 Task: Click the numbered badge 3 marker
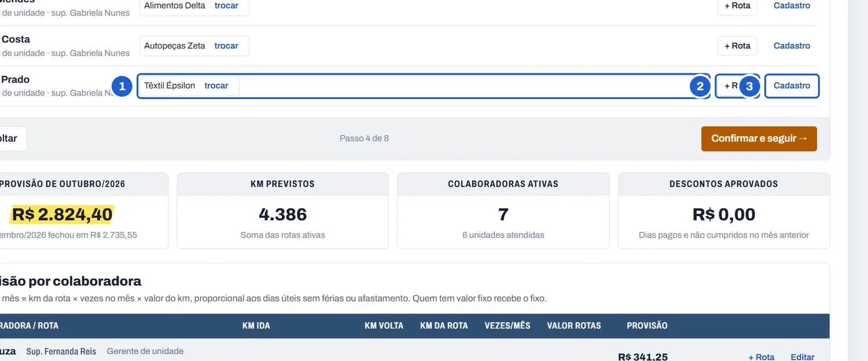tap(749, 87)
